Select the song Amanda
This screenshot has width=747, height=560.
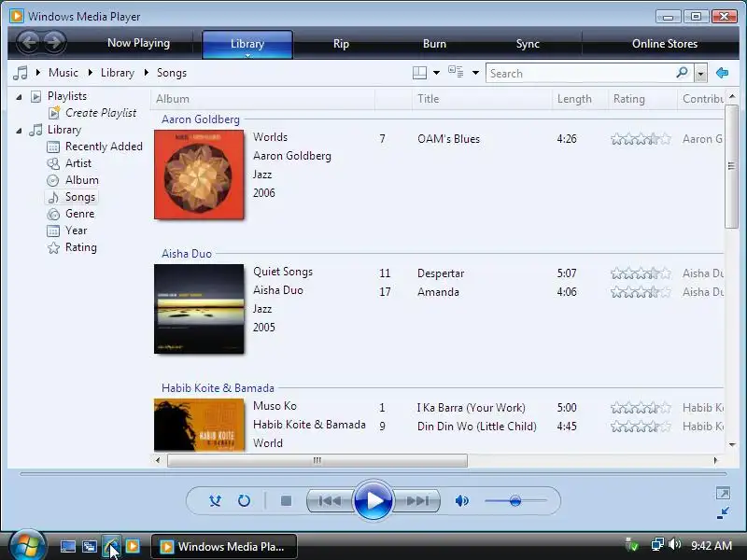(x=438, y=292)
